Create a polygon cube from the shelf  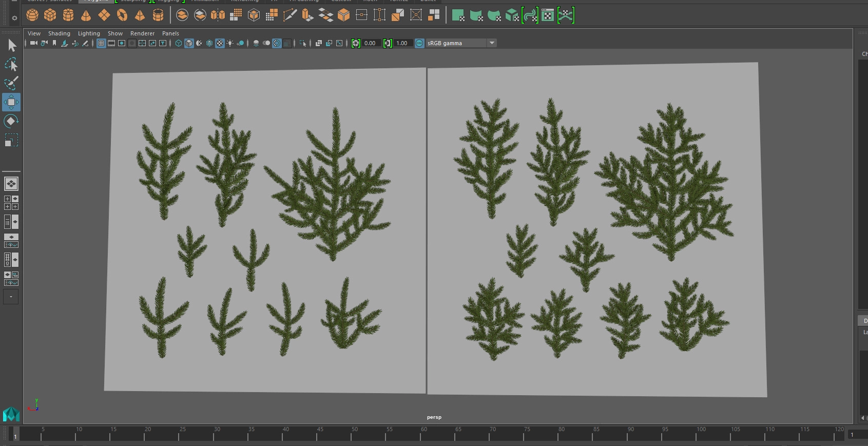coord(50,15)
